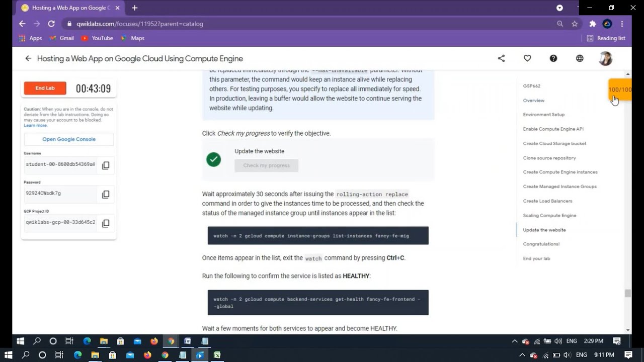Click the get-health fancy-fe-frontend code block

[x=318, y=303]
